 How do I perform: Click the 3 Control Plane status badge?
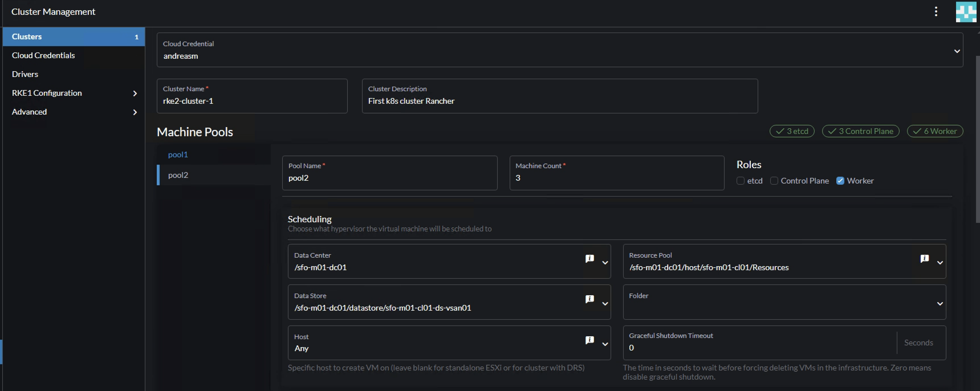coord(861,131)
